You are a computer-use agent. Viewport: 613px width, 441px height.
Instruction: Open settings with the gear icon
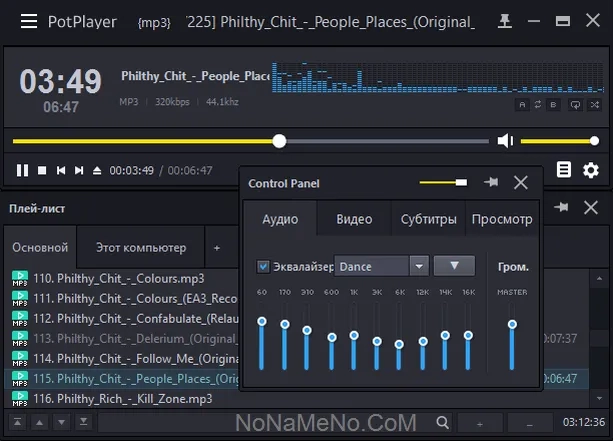[591, 170]
